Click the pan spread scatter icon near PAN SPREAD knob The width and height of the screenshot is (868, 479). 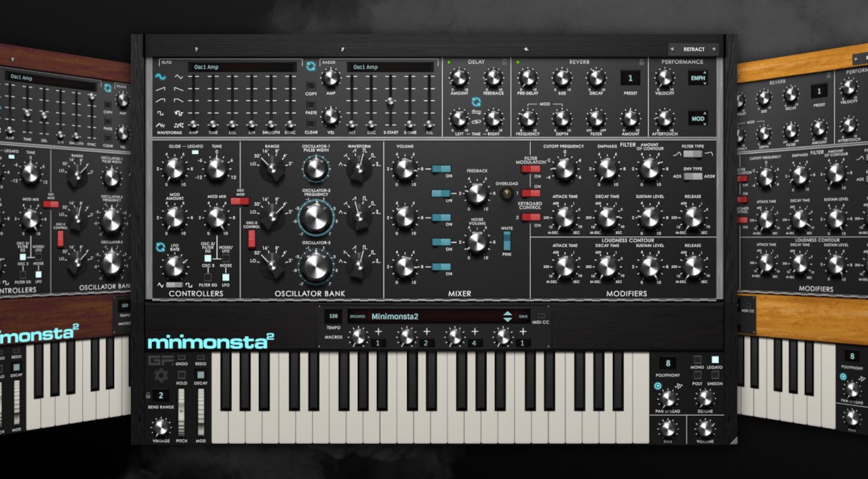point(679,385)
